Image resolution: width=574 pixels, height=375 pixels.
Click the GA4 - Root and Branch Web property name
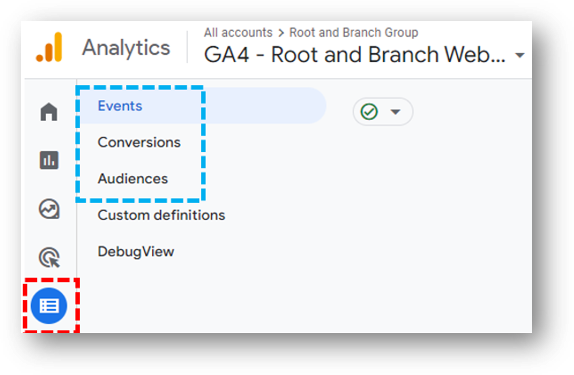355,55
